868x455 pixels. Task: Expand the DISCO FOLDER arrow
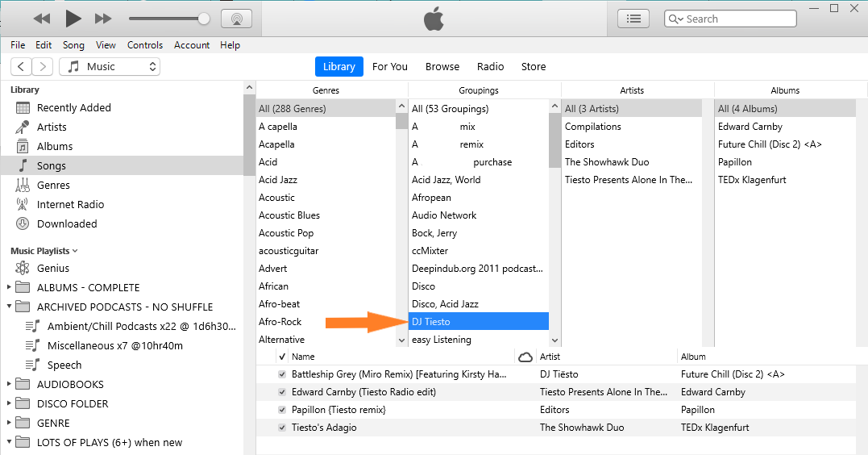9,403
